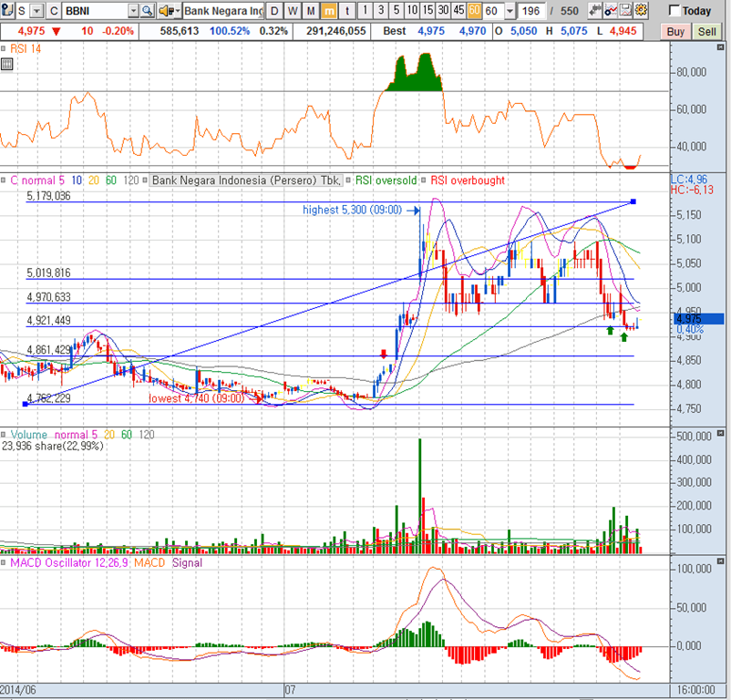
Task: Click the BBNI ticker input field
Action: (96, 10)
